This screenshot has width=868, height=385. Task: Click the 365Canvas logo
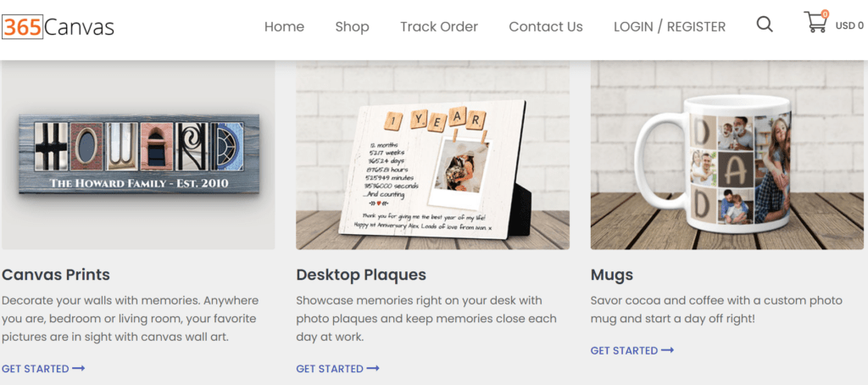[58, 27]
